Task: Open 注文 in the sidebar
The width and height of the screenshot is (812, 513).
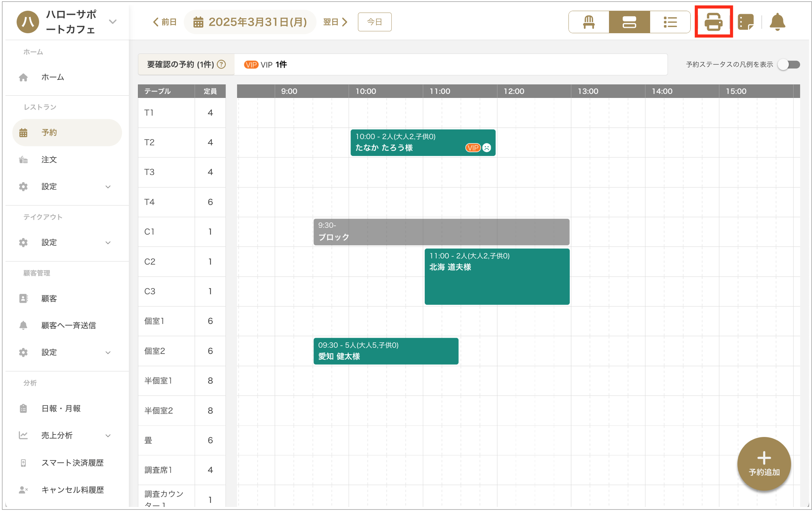Action: (49, 160)
